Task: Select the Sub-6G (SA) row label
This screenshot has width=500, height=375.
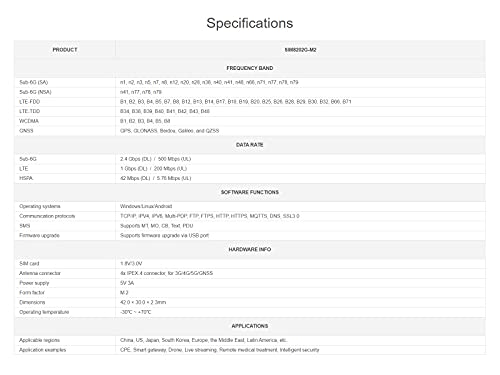Action: [x=34, y=82]
